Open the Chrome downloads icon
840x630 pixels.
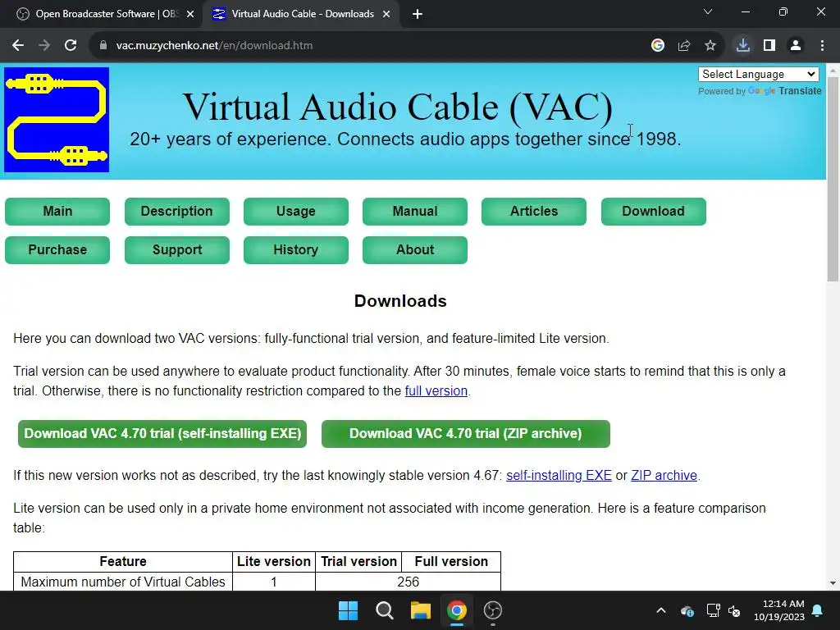[x=743, y=46]
